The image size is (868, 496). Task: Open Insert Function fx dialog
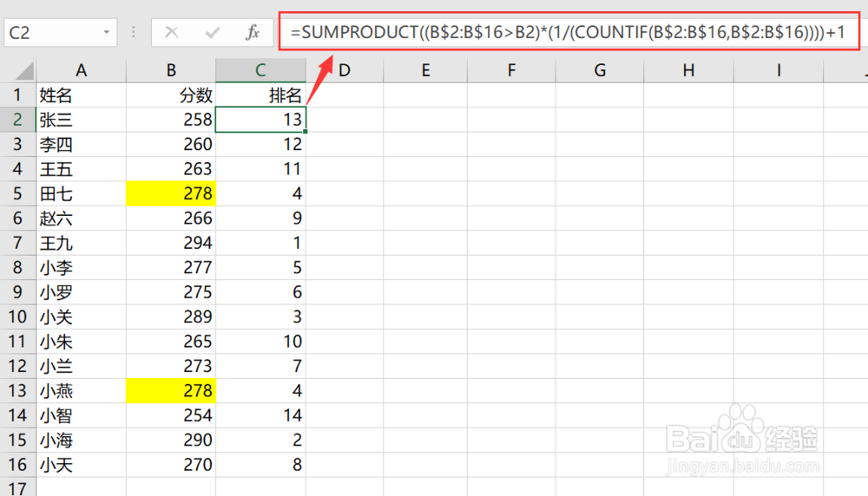coord(253,33)
